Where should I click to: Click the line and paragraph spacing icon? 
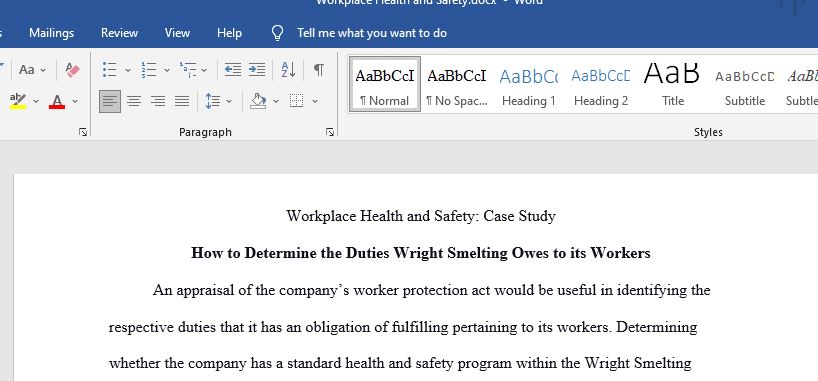pos(212,101)
